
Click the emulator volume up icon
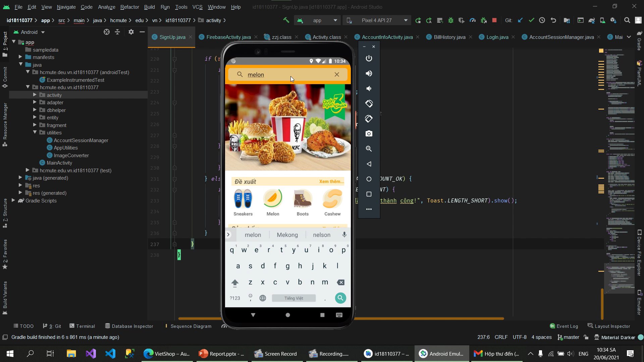[x=369, y=73]
